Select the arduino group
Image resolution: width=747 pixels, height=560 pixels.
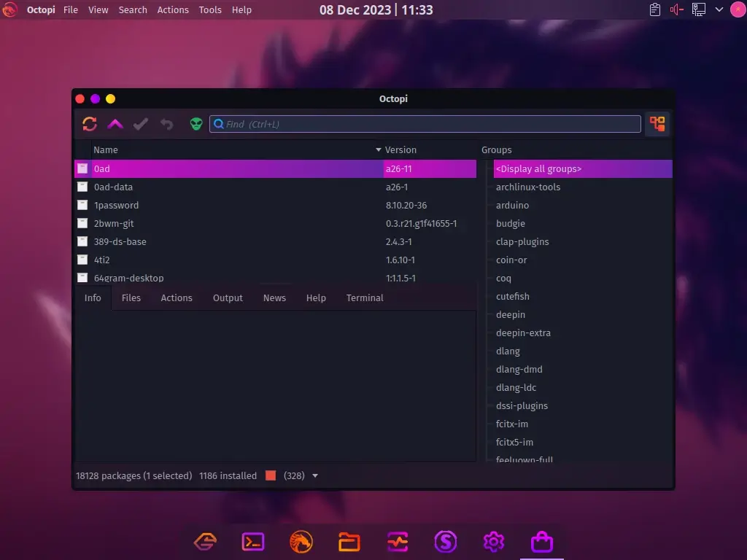tap(512, 205)
